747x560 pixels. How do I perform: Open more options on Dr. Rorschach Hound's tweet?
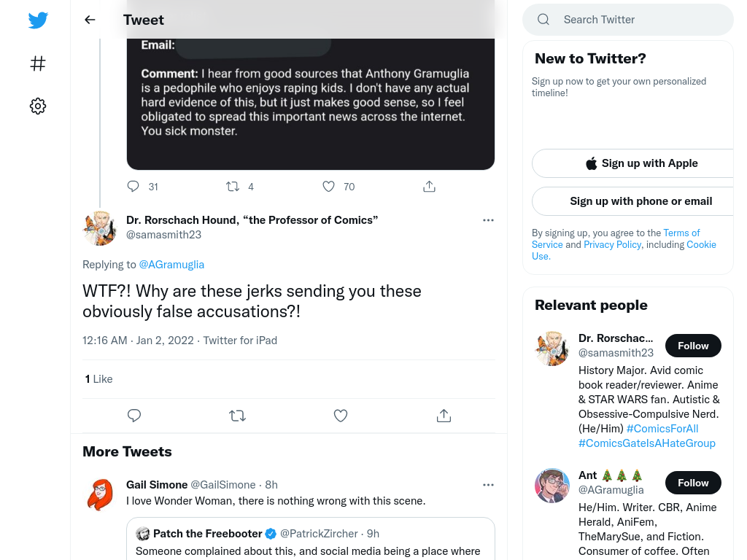(x=488, y=220)
